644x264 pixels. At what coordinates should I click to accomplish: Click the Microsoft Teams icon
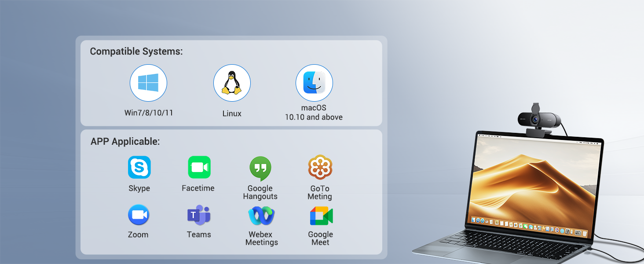[199, 216]
